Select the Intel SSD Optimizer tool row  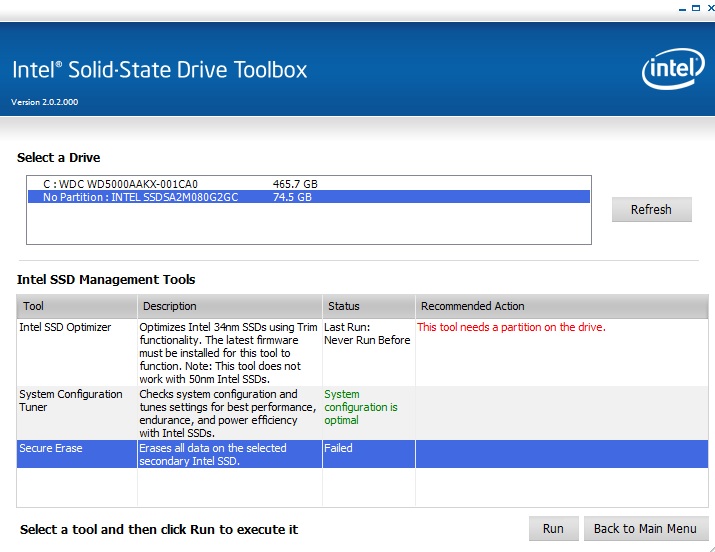[362, 352]
